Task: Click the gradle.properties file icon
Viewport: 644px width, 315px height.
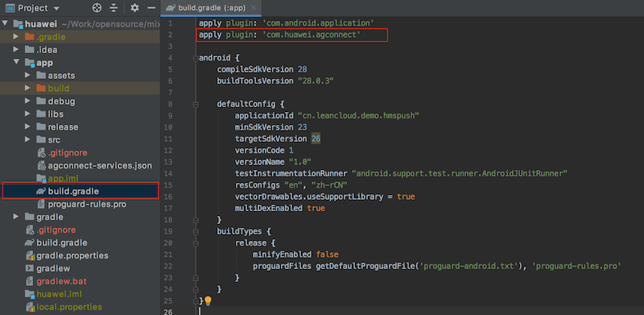Action: pyautogui.click(x=30, y=255)
